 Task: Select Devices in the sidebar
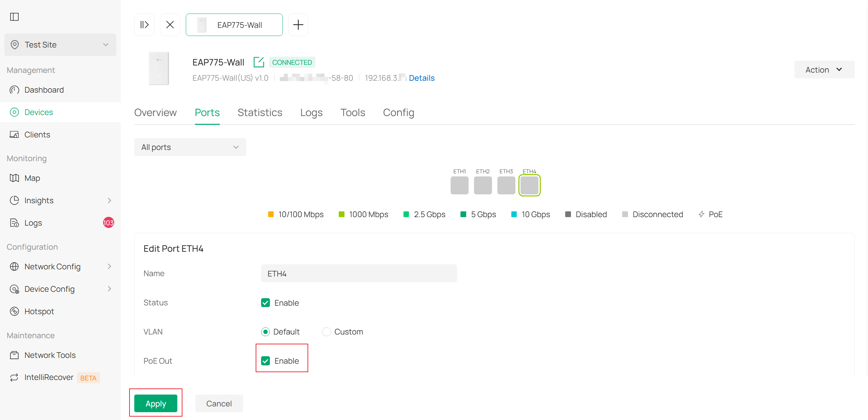[x=39, y=112]
